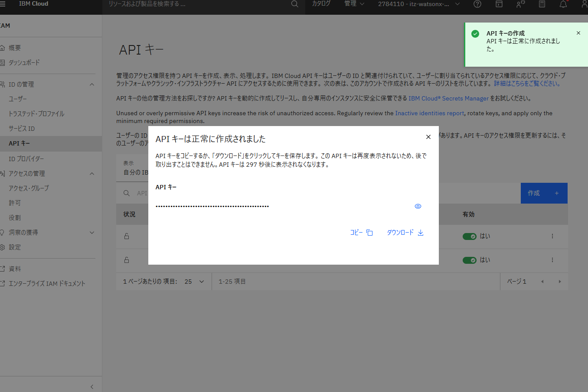Open account switcher 2784110 - itz-watsonx dropdown
This screenshot has width=588, height=392.
[x=419, y=4]
